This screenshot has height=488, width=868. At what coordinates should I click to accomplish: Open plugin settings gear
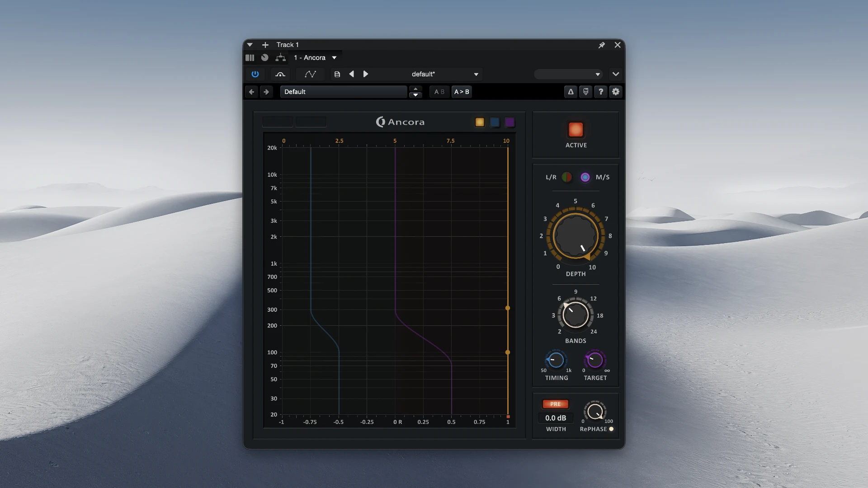pyautogui.click(x=616, y=92)
